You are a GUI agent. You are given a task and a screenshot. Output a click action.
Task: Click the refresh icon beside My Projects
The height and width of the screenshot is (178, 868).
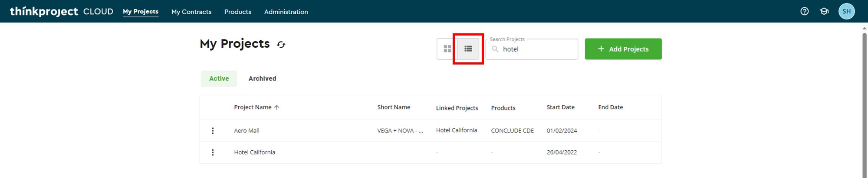pos(281,45)
